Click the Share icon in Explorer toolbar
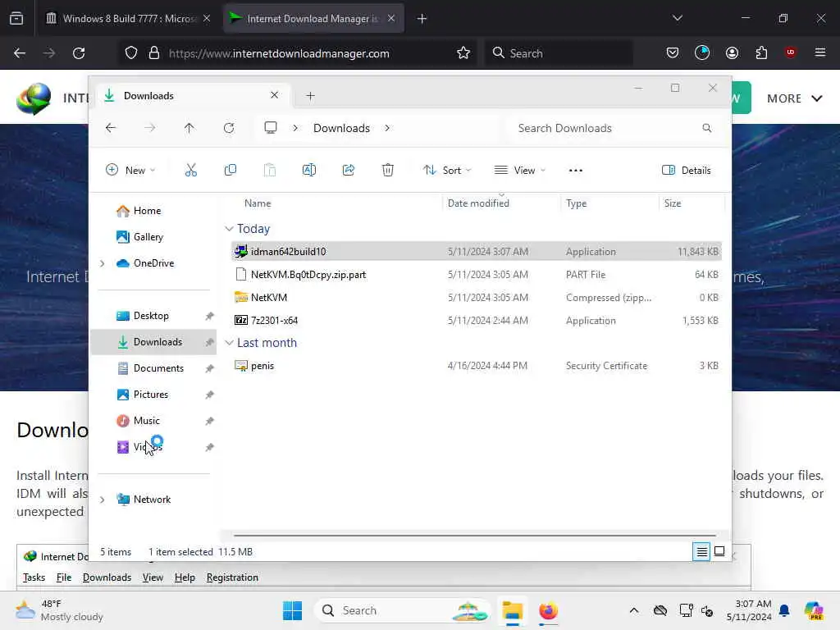The height and width of the screenshot is (630, 840). (348, 171)
